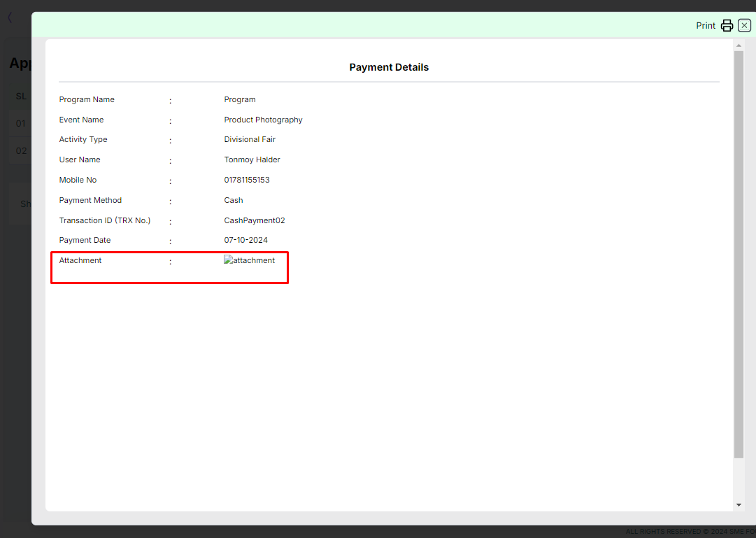
Task: Click the 'Payment Method' label
Action: (x=90, y=200)
